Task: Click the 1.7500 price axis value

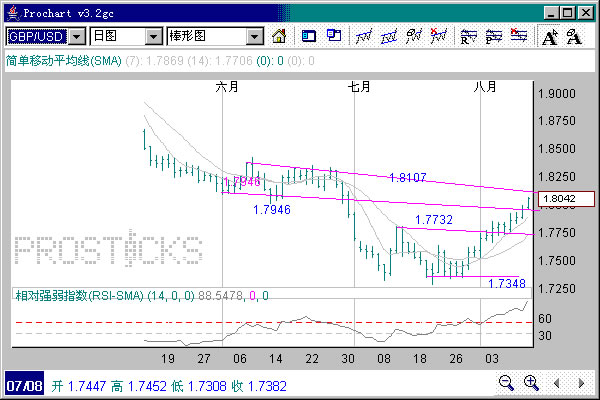Action: point(557,261)
